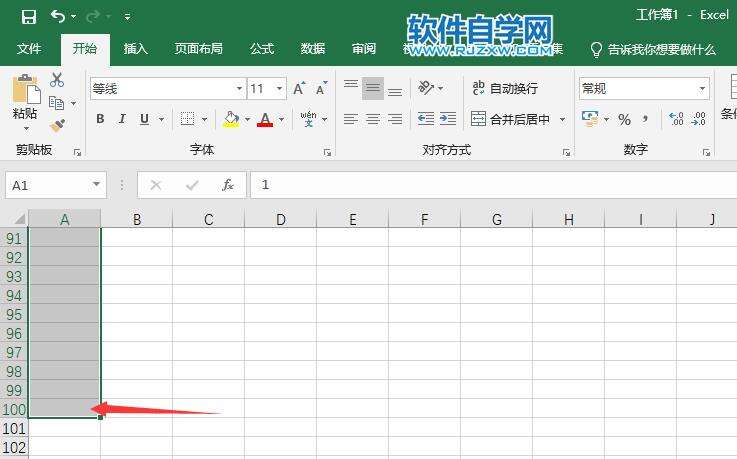Screen dimensions: 737x459
Task: Click the Cut scissors icon
Action: [x=57, y=79]
